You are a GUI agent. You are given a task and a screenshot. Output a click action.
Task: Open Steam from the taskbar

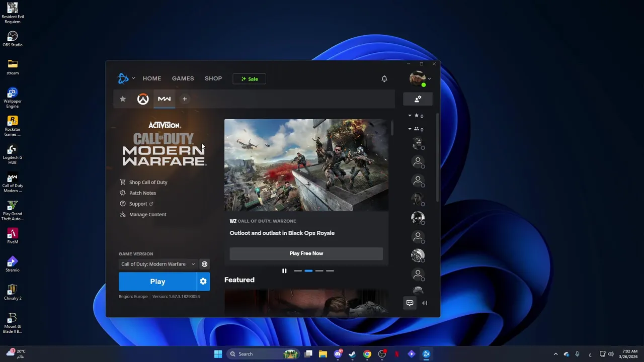[x=352, y=354]
